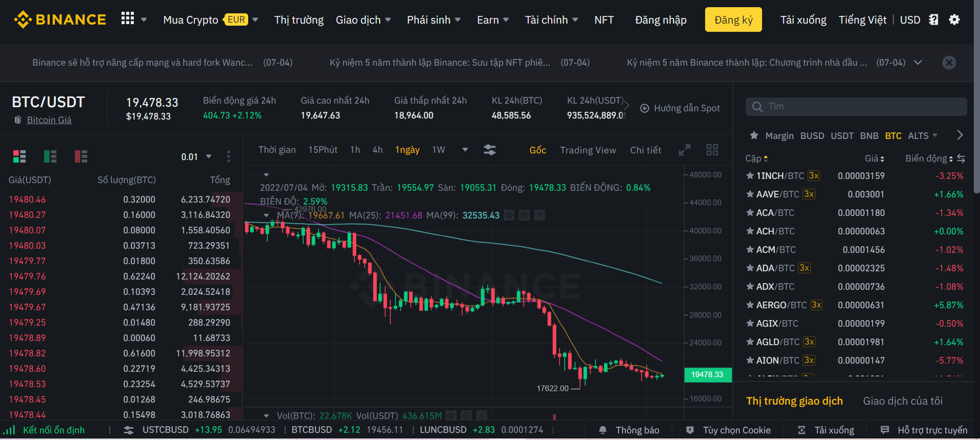Image resolution: width=980 pixels, height=440 pixels.
Task: Click current price tag 19478.33 on axis
Action: [708, 375]
